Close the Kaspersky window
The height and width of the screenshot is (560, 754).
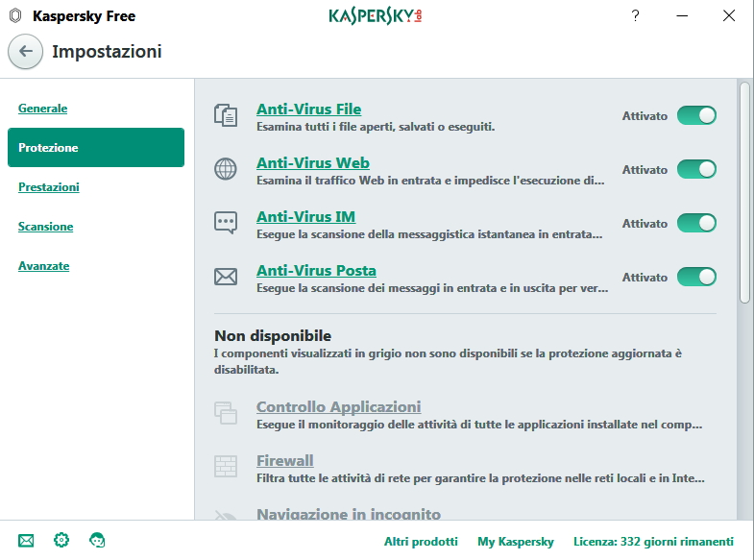729,16
